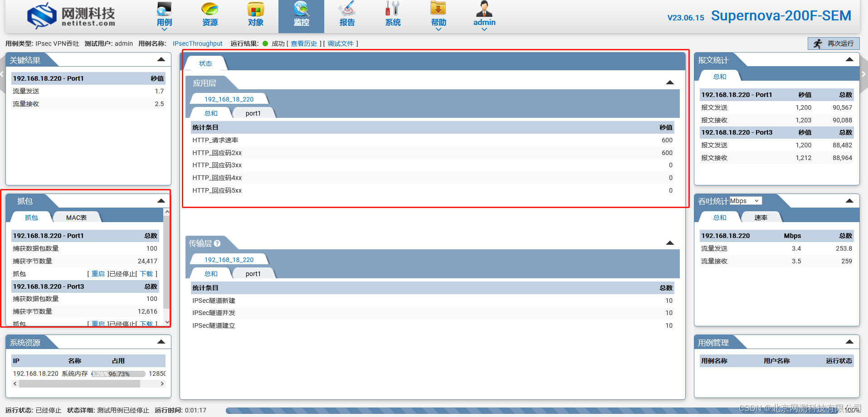Click the 用户名称 column header

coord(776,361)
